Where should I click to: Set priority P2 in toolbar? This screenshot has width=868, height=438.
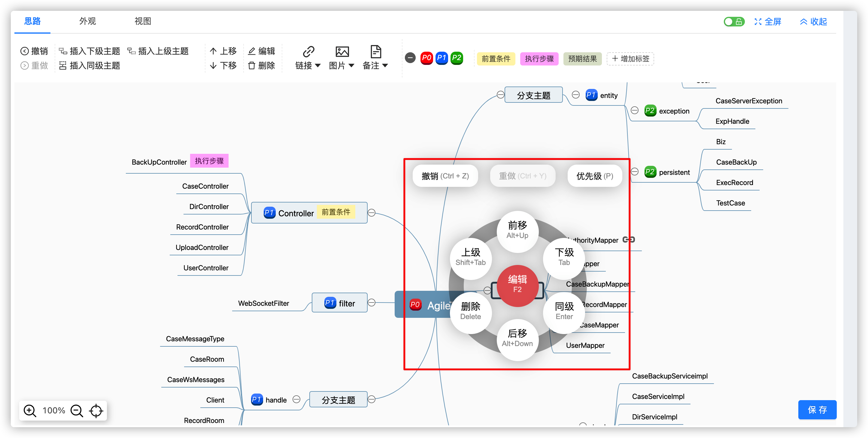(x=457, y=58)
